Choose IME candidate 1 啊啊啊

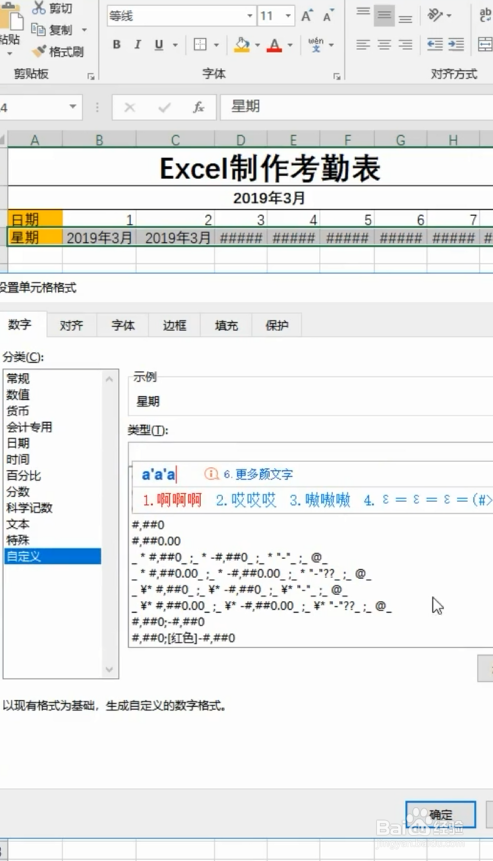click(x=172, y=500)
